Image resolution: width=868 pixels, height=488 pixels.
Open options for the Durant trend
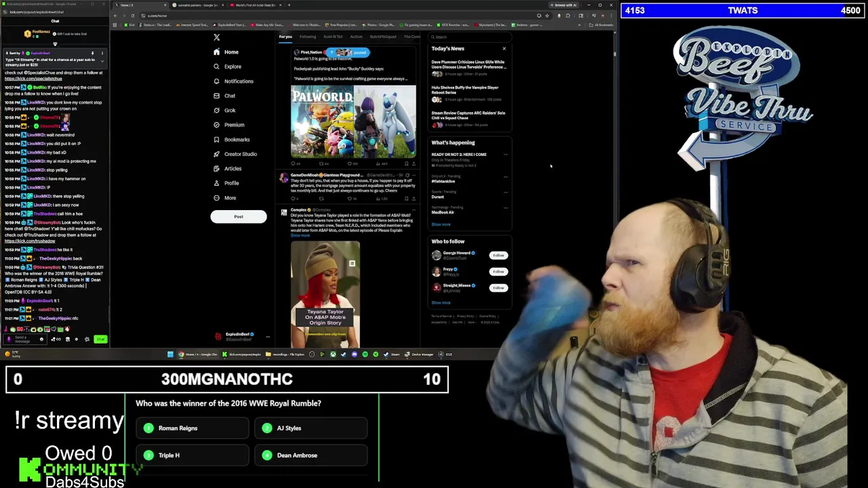(x=505, y=192)
